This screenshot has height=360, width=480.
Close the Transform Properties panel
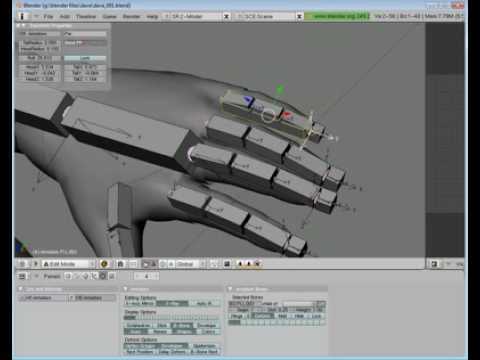[18, 25]
